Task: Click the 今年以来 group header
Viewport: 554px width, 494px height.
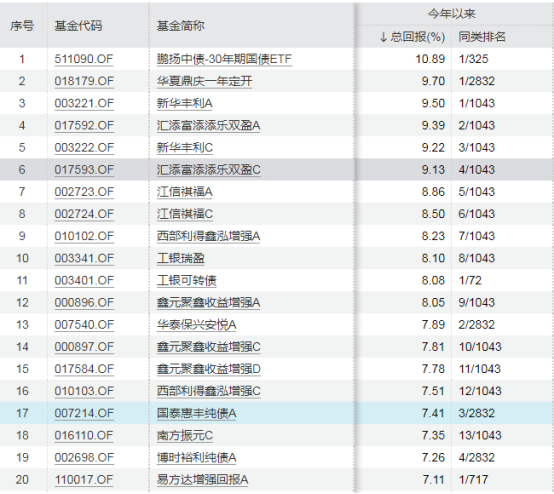Action: (452, 13)
